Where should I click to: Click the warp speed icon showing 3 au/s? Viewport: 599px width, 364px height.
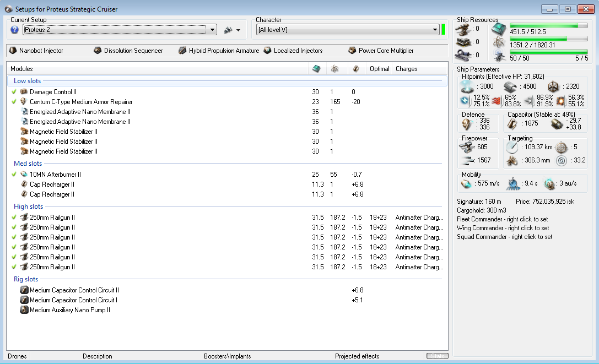coord(549,184)
